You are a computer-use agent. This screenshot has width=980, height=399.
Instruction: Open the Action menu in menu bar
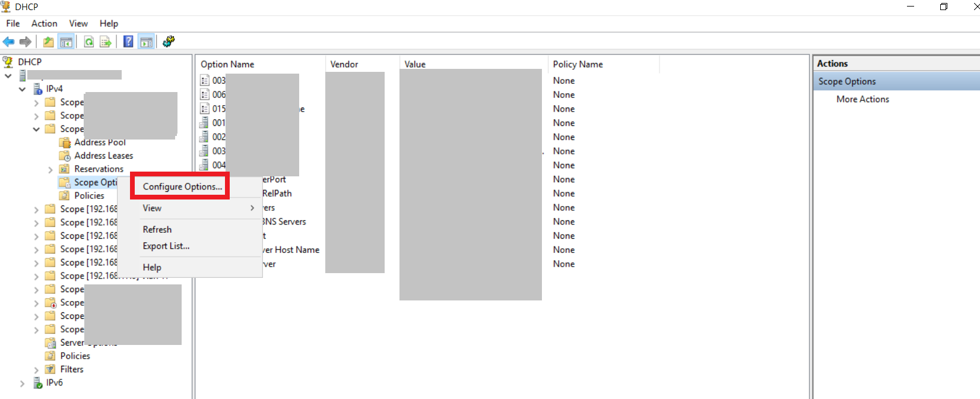click(x=44, y=23)
